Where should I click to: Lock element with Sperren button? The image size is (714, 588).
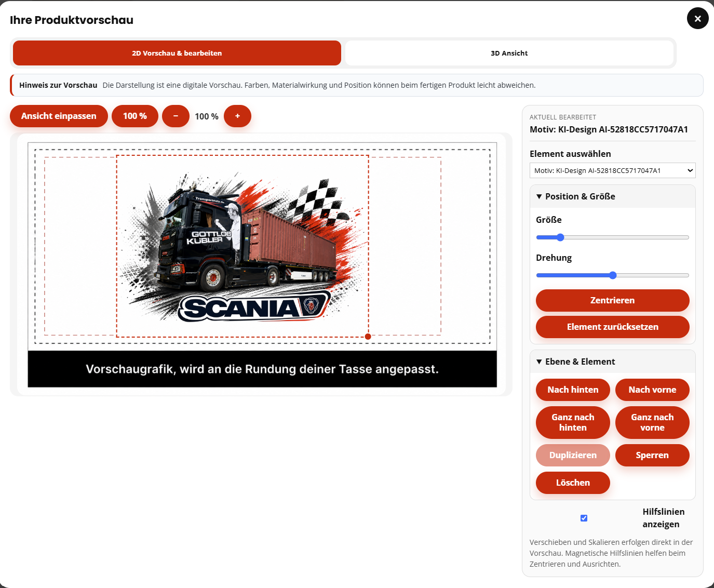[652, 455]
